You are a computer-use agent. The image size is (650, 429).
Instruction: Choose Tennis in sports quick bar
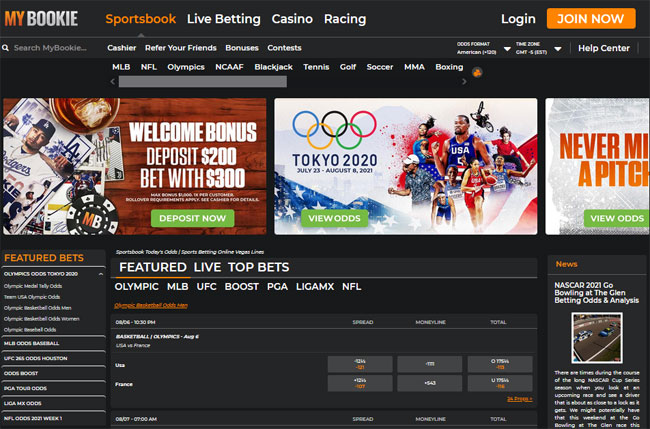316,67
